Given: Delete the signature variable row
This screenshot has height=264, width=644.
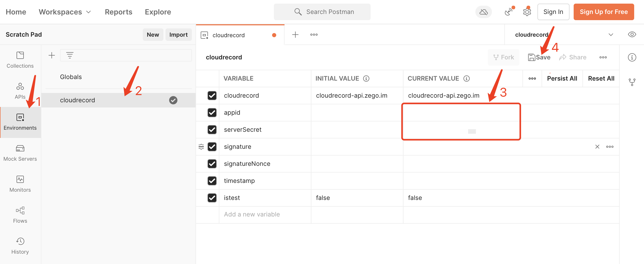Looking at the screenshot, I should click(597, 147).
